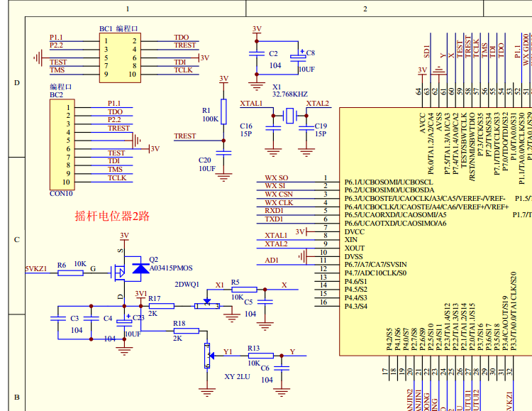Select capacitor C19 symbol
Image resolution: width=532 pixels, height=411 pixels.
[x=306, y=128]
